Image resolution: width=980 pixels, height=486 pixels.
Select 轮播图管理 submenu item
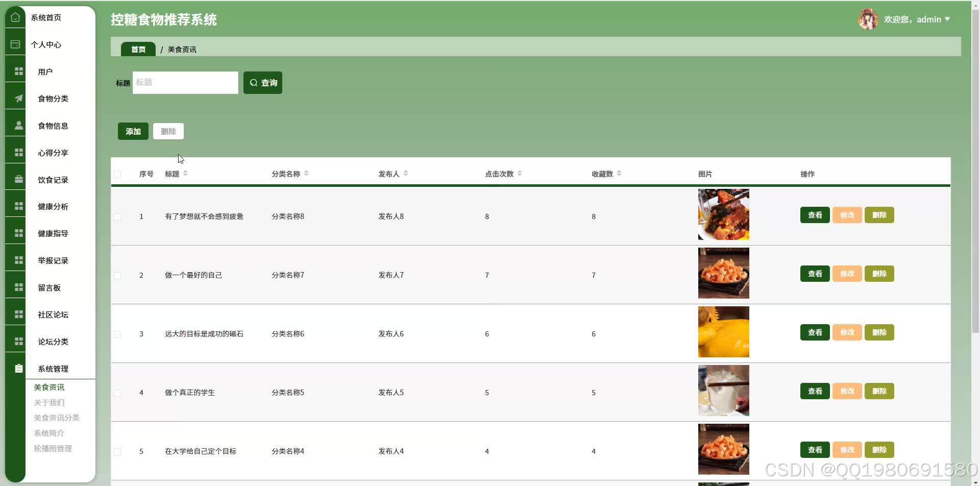[x=53, y=448]
